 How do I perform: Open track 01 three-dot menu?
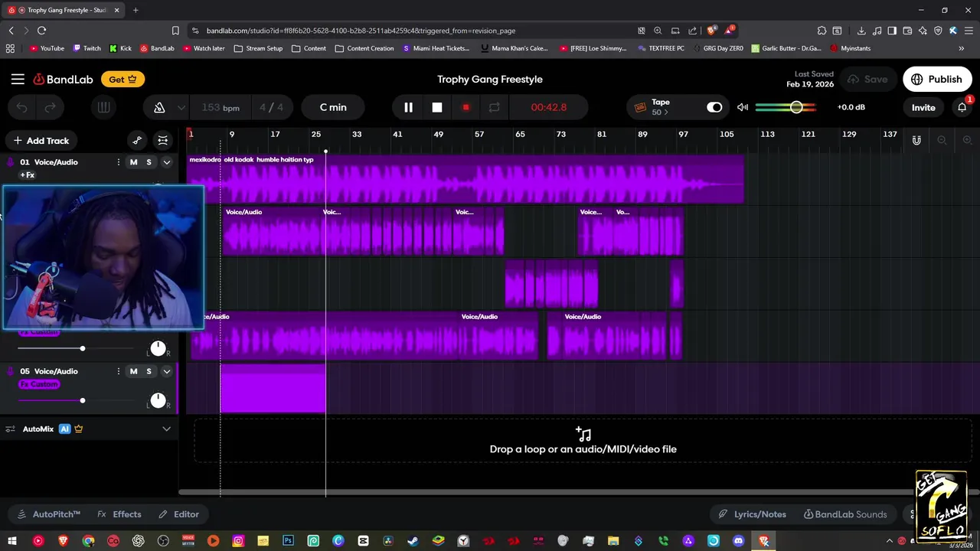[x=118, y=162]
